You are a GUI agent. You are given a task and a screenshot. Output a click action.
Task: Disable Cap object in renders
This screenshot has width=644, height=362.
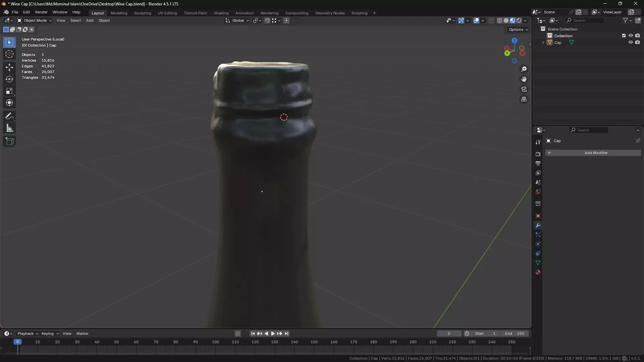(x=638, y=42)
